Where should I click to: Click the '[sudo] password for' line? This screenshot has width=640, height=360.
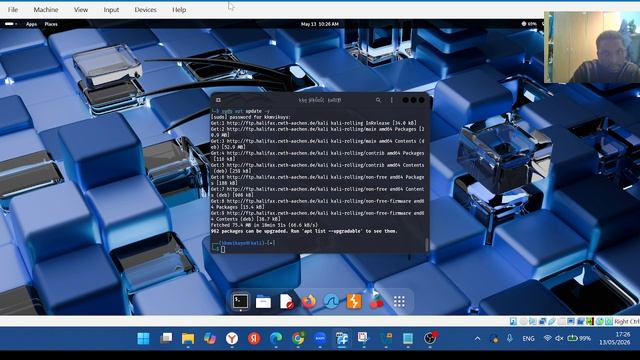pos(250,117)
